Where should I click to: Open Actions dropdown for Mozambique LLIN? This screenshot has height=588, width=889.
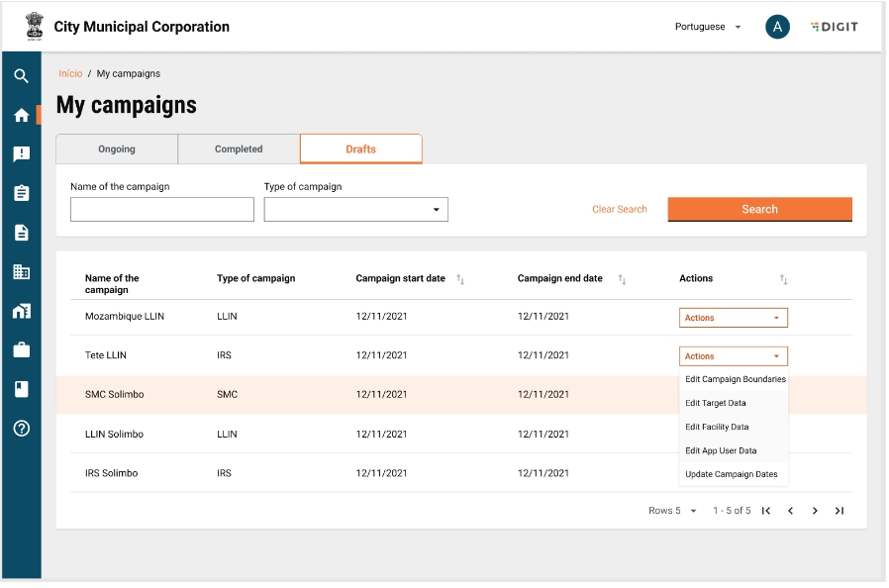(733, 318)
